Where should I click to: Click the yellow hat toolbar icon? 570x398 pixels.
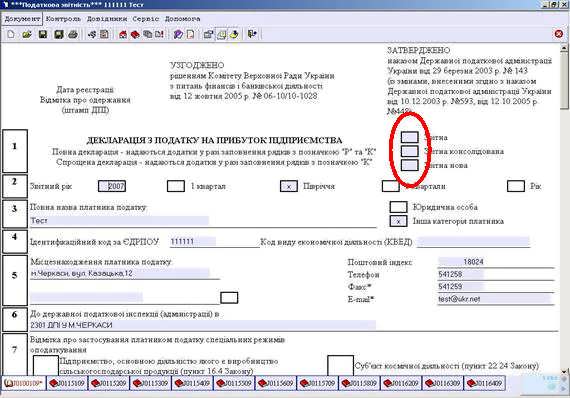pyautogui.click(x=234, y=35)
